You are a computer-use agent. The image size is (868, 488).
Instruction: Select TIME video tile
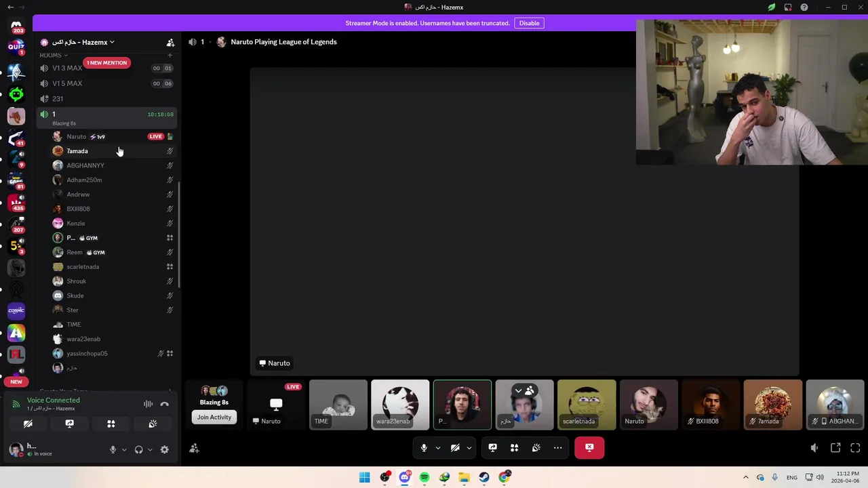pyautogui.click(x=338, y=405)
